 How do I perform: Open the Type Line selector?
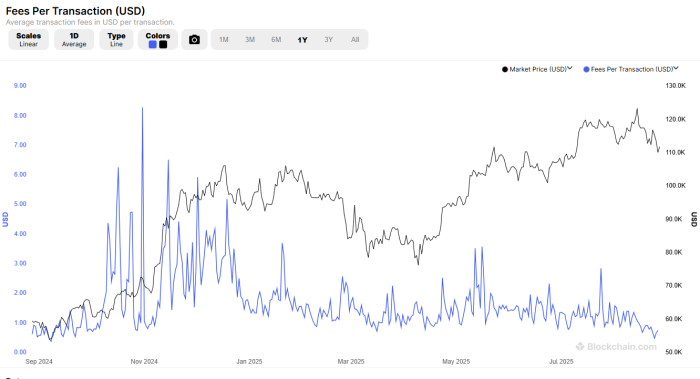pos(116,40)
